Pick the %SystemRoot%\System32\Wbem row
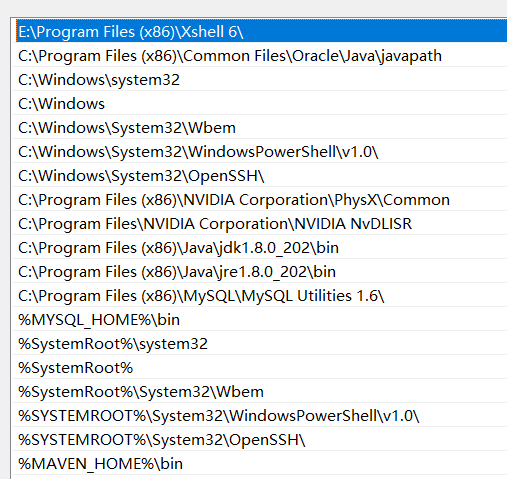The width and height of the screenshot is (507, 479). point(260,392)
